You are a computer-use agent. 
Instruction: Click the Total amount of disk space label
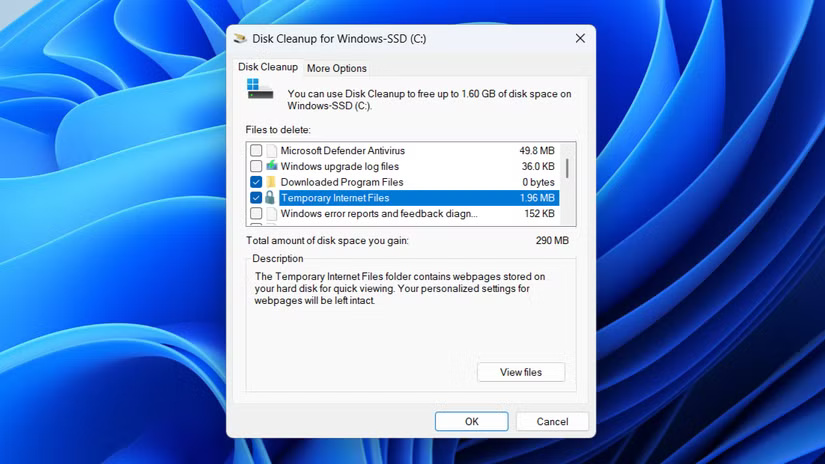(x=327, y=240)
